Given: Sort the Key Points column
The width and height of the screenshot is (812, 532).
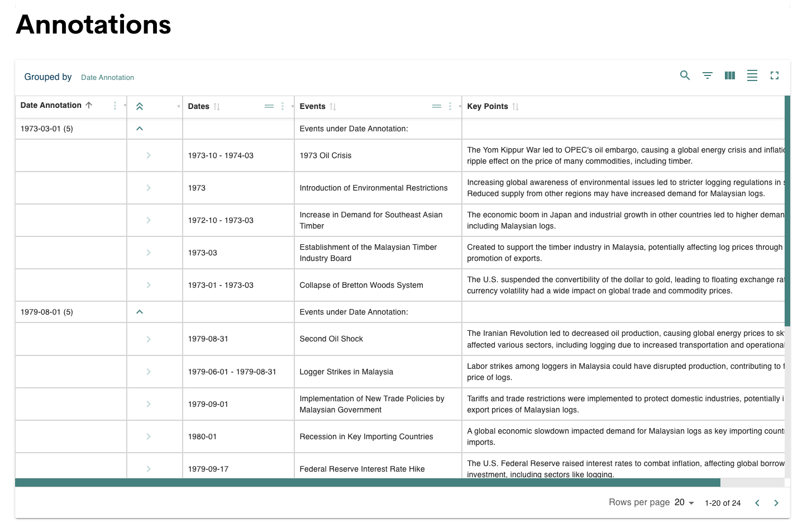Looking at the screenshot, I should pos(515,107).
